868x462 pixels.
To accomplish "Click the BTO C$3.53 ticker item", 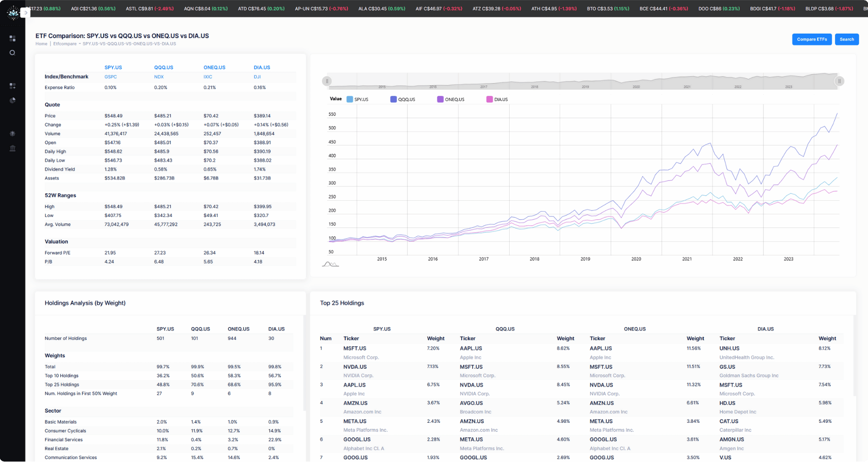I will coord(608,9).
